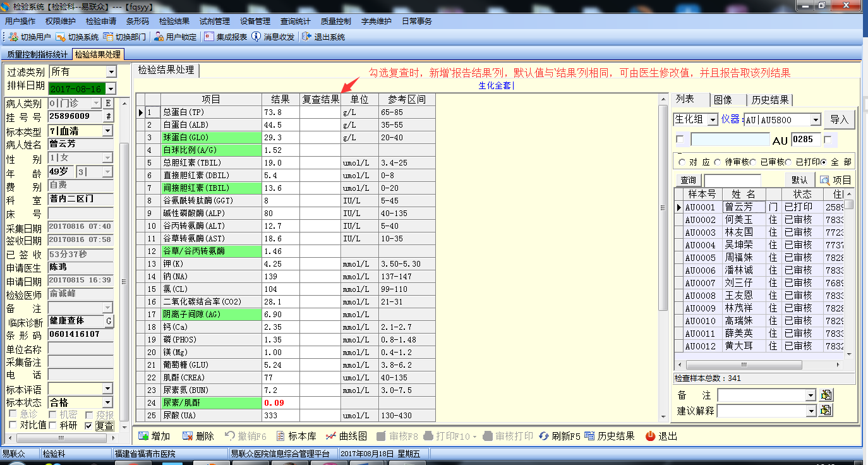Tick the 科研 checkbox
Viewport: 868px width, 465px height.
tap(53, 425)
